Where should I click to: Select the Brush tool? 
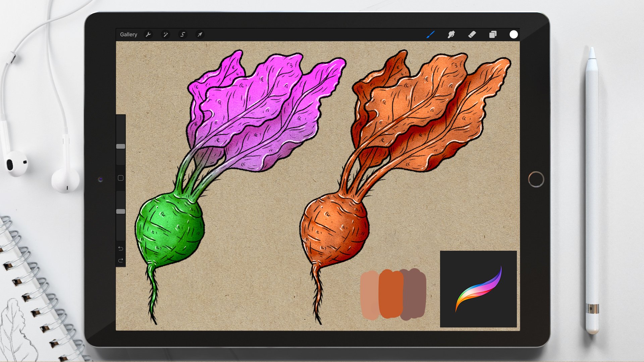click(430, 35)
